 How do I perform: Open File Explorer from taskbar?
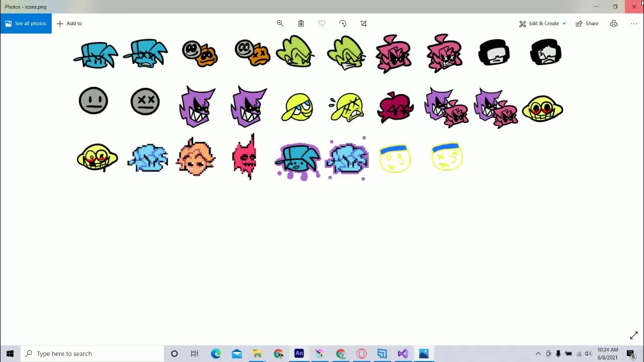tap(257, 353)
